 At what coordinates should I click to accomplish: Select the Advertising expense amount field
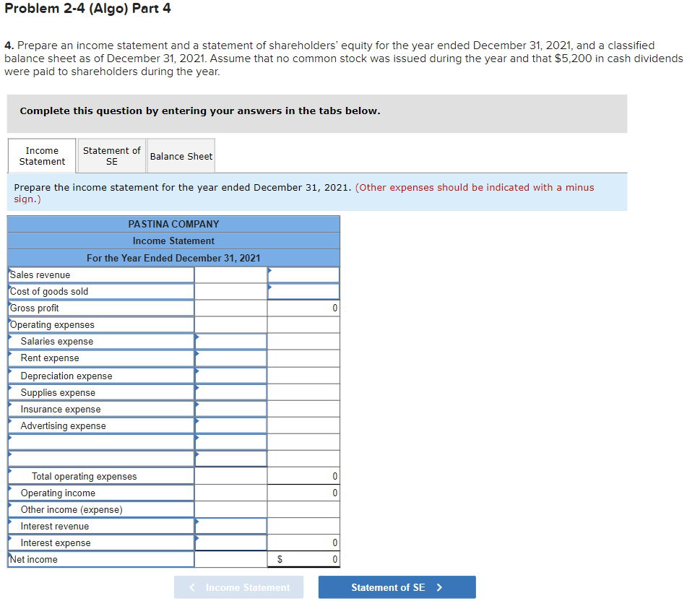[230, 425]
